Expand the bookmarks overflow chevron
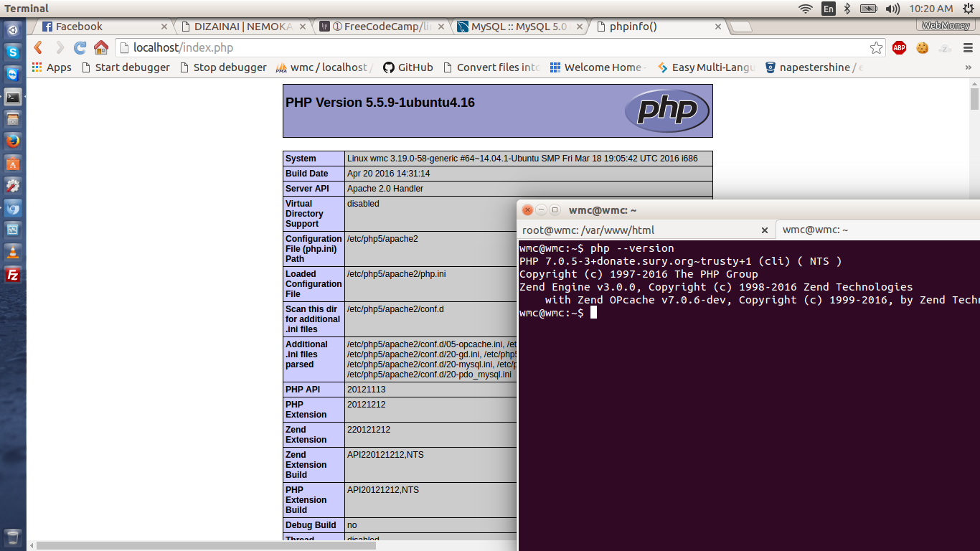Image resolution: width=980 pixels, height=551 pixels. point(969,67)
